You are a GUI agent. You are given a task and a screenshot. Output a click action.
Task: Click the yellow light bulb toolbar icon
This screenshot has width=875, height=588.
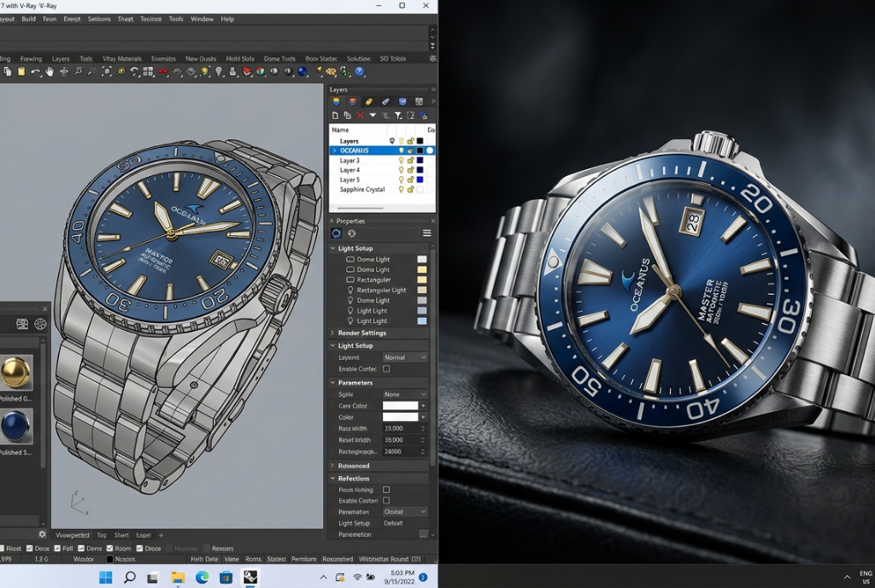tap(205, 72)
